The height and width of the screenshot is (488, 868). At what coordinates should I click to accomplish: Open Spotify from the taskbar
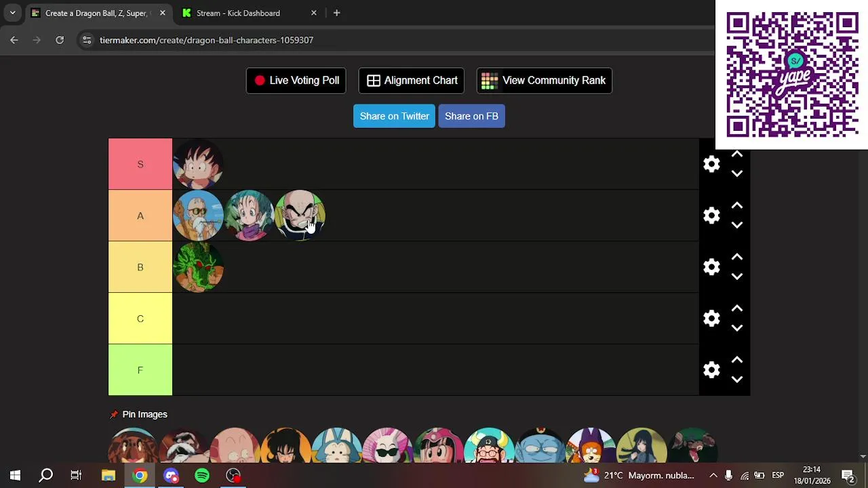click(x=202, y=476)
